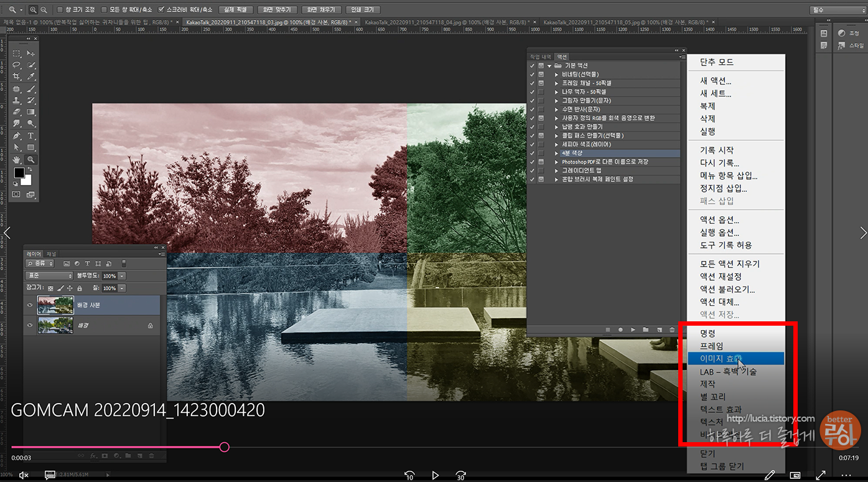Expand the 4분 색상 action
868x482 pixels.
(556, 153)
